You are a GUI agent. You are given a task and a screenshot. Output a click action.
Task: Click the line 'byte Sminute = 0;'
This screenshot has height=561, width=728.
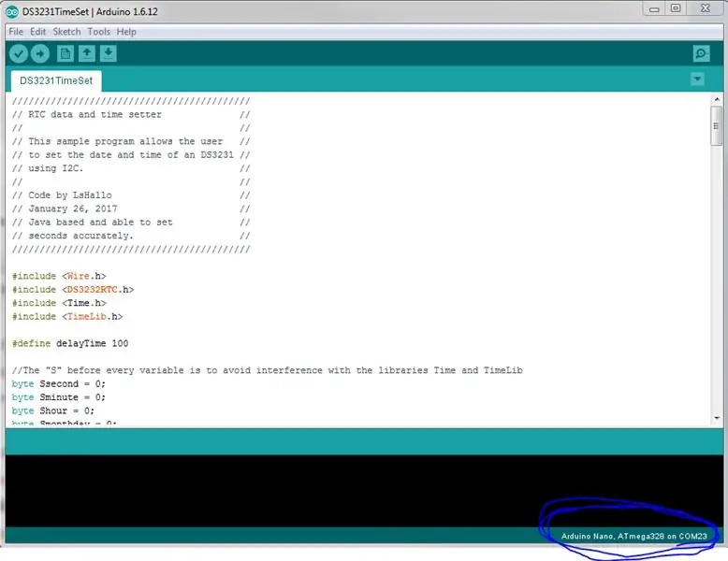[59, 397]
